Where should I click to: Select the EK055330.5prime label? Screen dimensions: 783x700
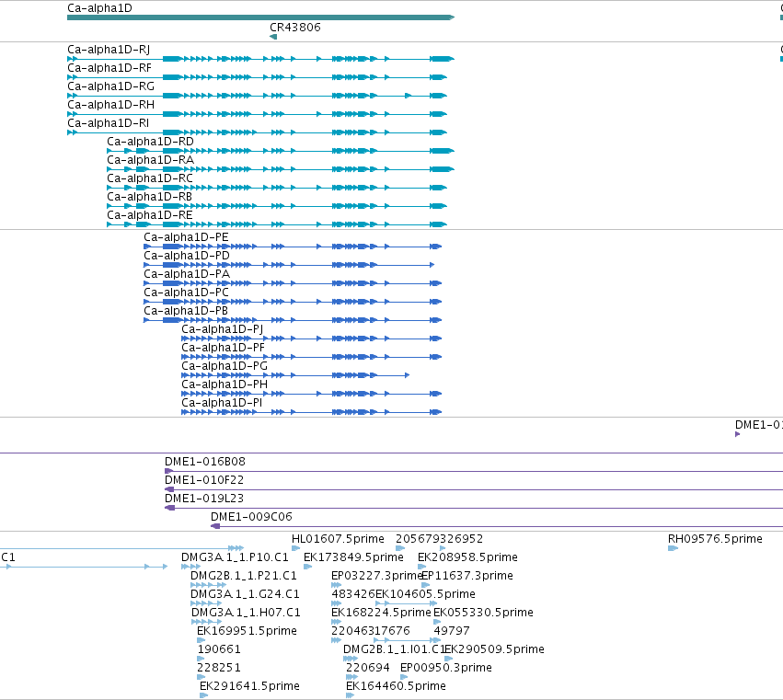click(483, 614)
